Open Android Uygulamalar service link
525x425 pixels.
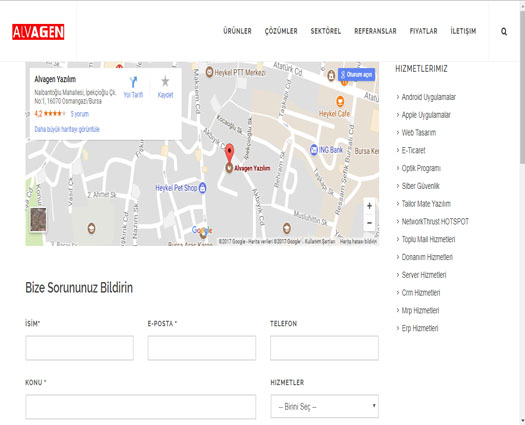429,97
